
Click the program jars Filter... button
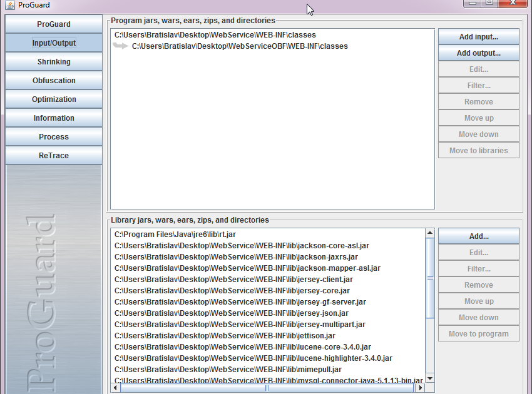pyautogui.click(x=478, y=86)
